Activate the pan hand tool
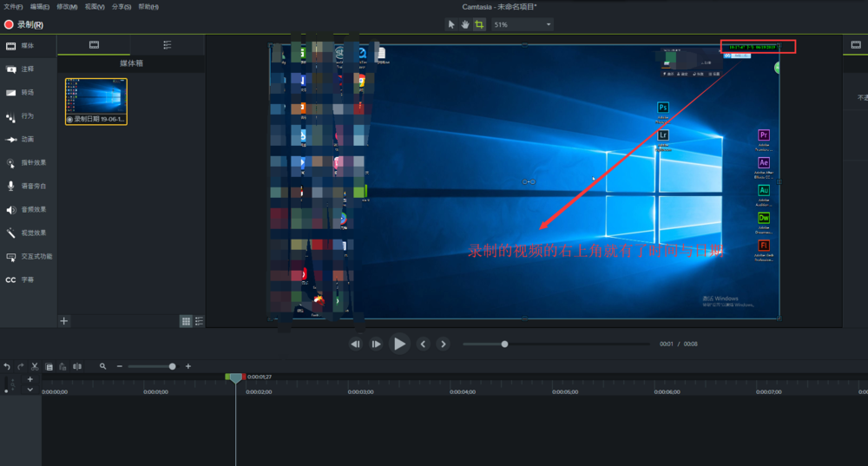This screenshot has height=466, width=868. [x=464, y=24]
